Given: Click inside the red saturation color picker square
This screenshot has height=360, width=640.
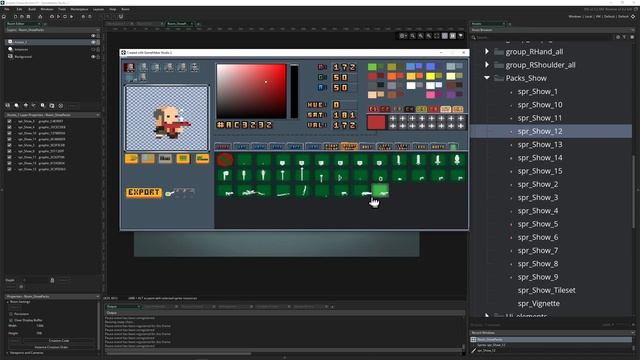Looking at the screenshot, I should point(251,91).
